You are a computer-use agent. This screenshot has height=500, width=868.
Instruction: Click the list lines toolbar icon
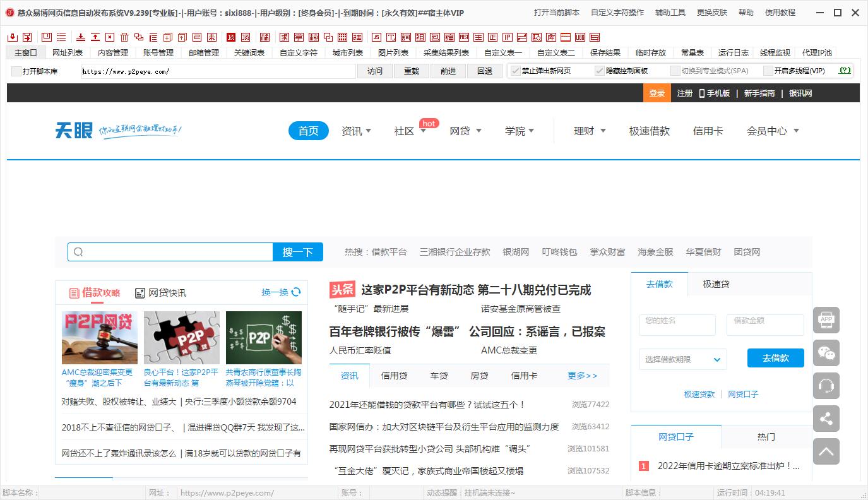(61, 37)
